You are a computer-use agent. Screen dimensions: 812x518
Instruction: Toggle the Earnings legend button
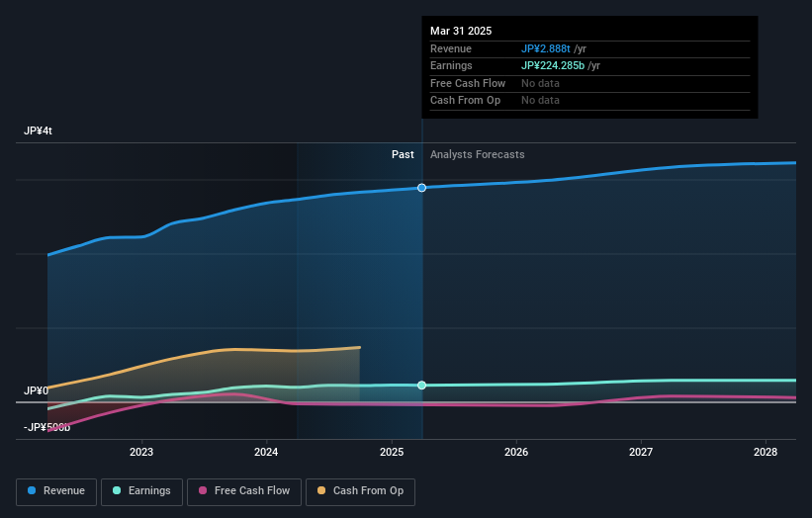coord(141,491)
